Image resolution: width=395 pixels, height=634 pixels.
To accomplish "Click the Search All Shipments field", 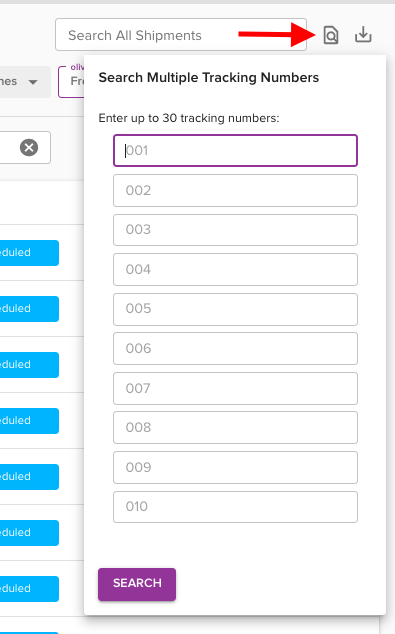I will [181, 35].
